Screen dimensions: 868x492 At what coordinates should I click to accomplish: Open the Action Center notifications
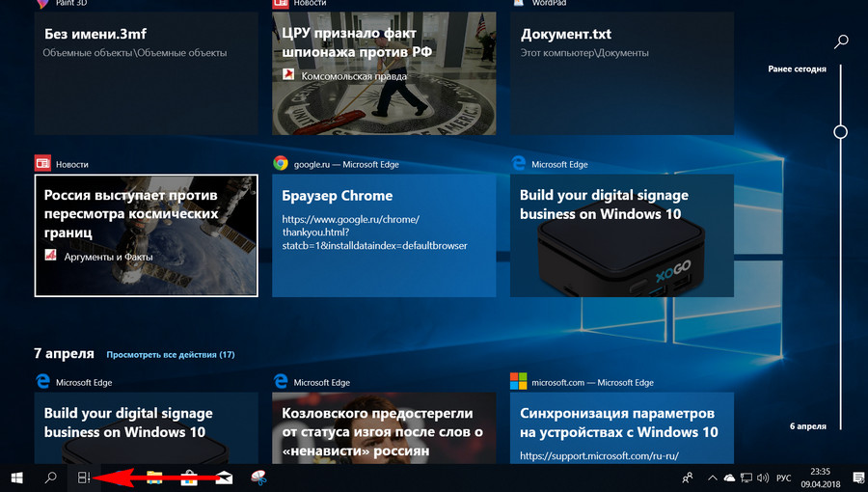[857, 478]
